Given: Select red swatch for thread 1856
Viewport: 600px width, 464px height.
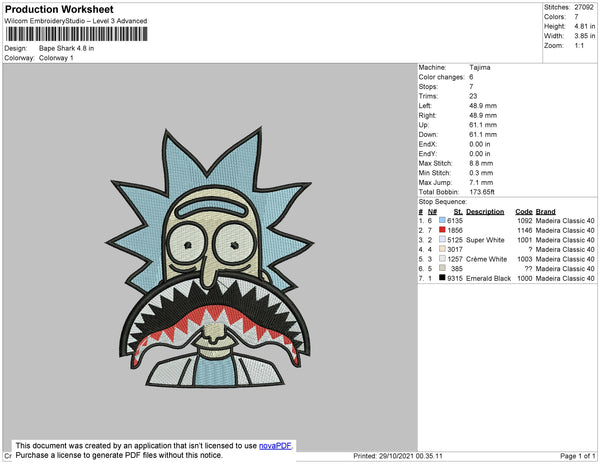Looking at the screenshot, I should [442, 230].
